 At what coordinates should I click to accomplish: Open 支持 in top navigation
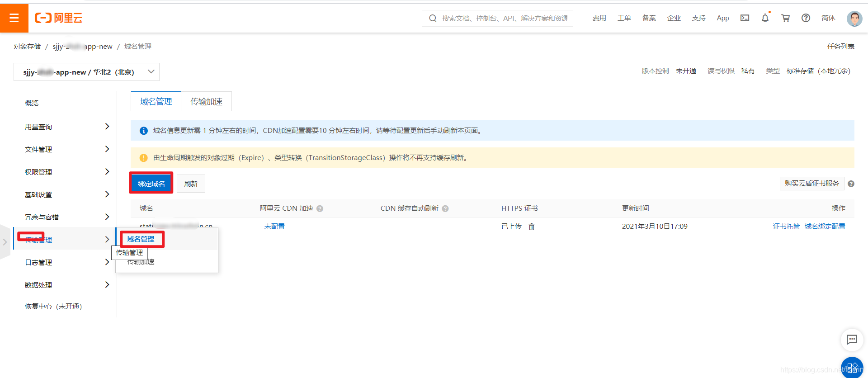(699, 18)
